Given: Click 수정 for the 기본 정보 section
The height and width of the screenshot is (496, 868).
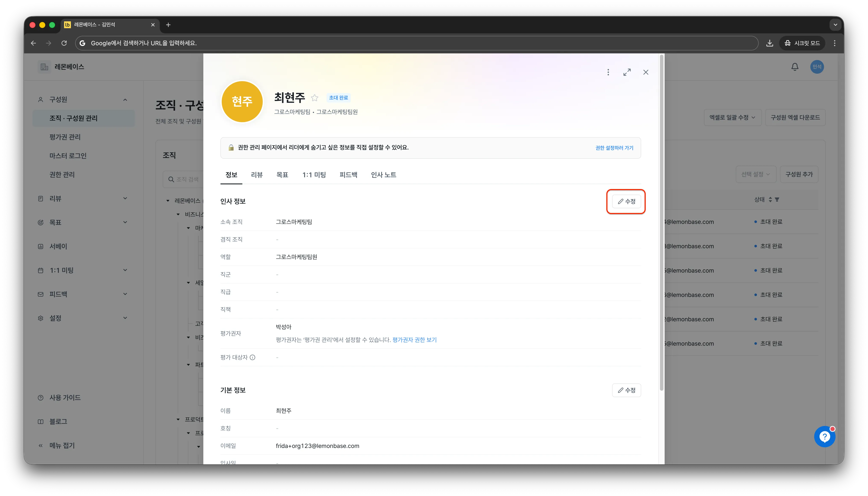Looking at the screenshot, I should 626,390.
